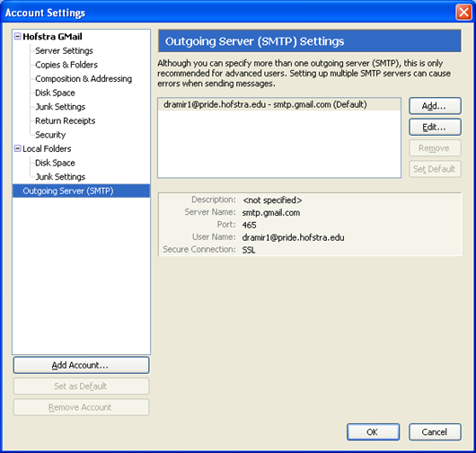Click the SSL secure connection value
This screenshot has height=453, width=476.
(x=248, y=250)
